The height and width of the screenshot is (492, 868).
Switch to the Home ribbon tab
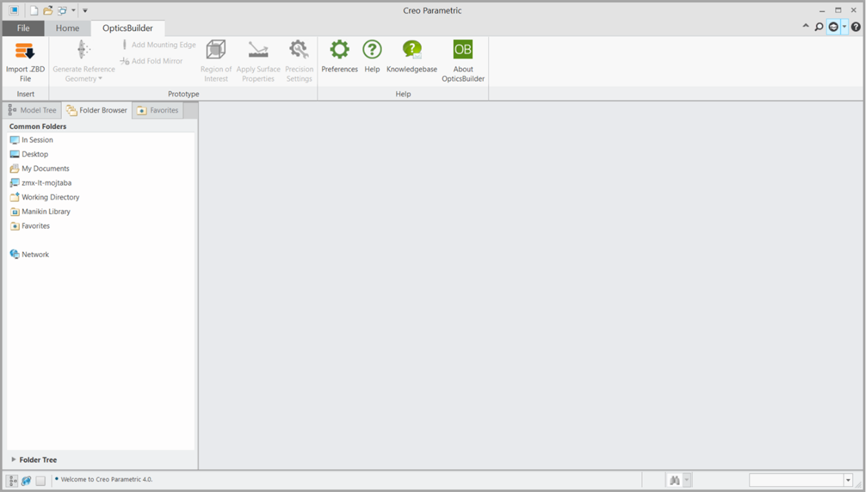point(68,28)
